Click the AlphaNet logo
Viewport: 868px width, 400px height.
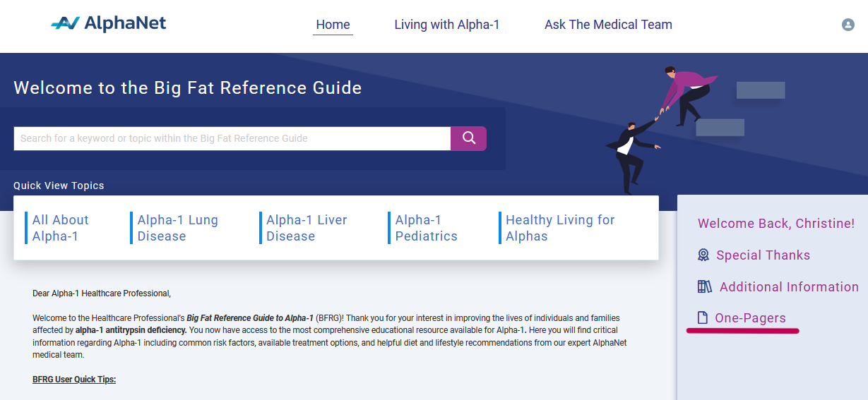click(x=109, y=24)
